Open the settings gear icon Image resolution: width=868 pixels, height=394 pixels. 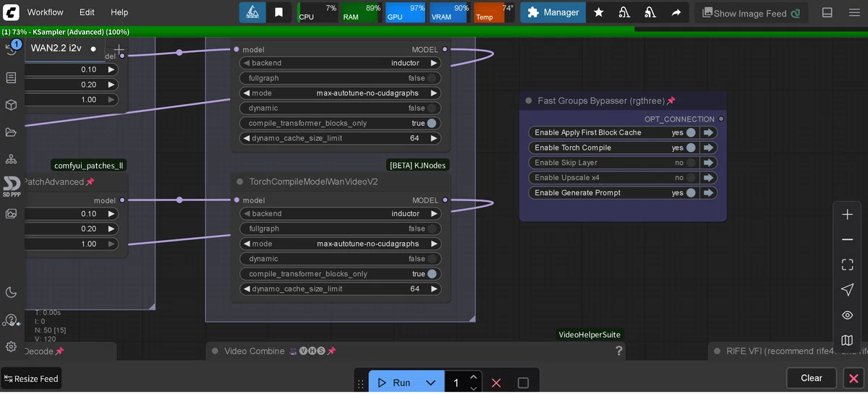coord(11,346)
